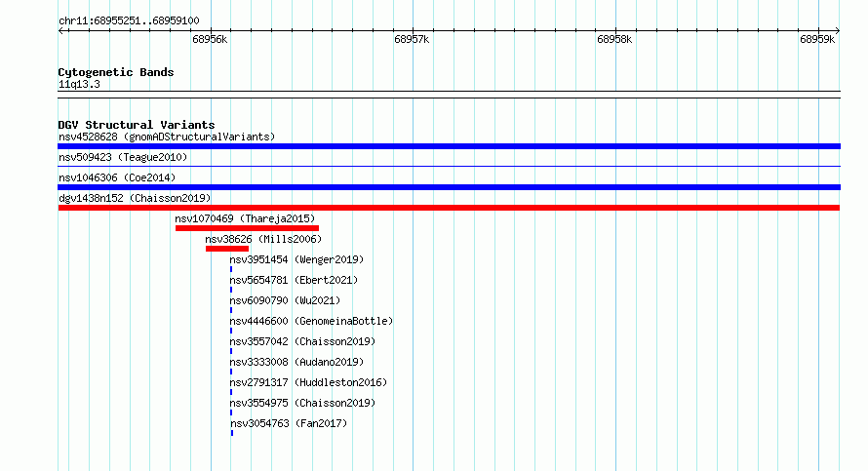This screenshot has width=868, height=471.
Task: Open variant nsv3333008 (Audano2019) label
Action: 296,362
